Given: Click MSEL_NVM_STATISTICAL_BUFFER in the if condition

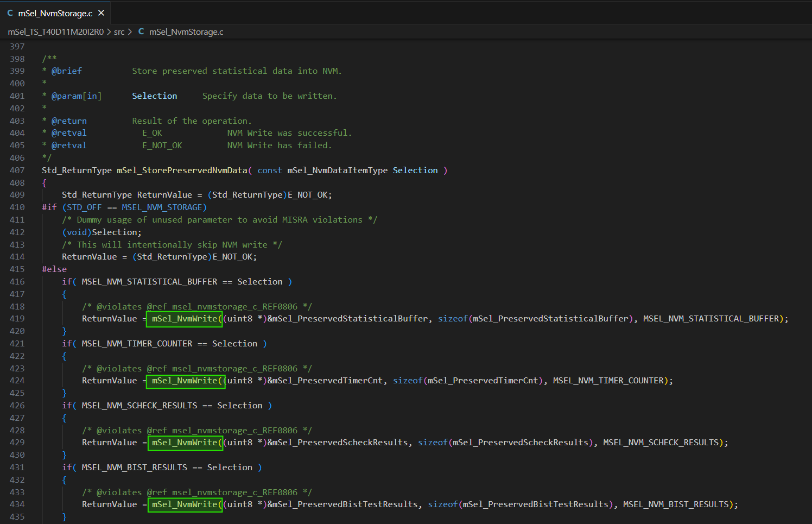Looking at the screenshot, I should pyautogui.click(x=149, y=282).
